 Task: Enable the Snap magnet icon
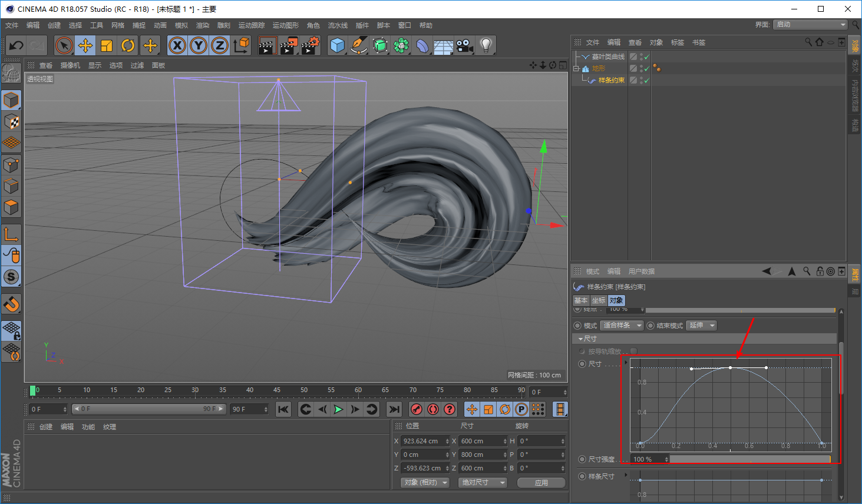(x=11, y=304)
